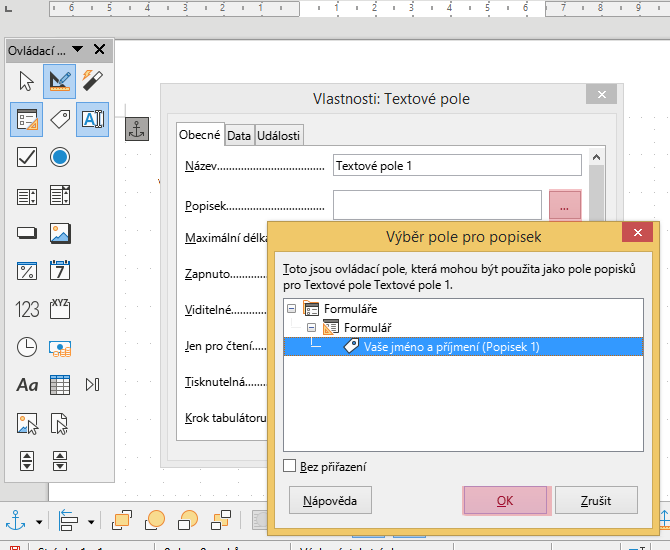Toggle the form control wizards

93,81
